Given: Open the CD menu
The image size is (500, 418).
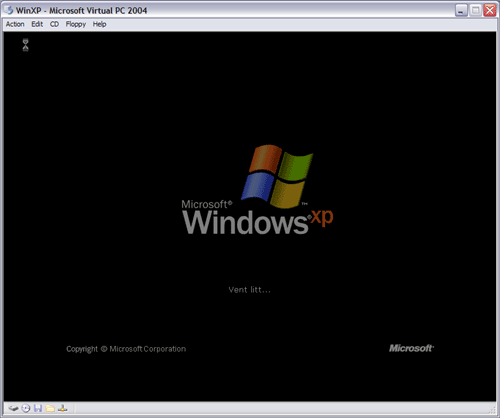Looking at the screenshot, I should coord(54,24).
